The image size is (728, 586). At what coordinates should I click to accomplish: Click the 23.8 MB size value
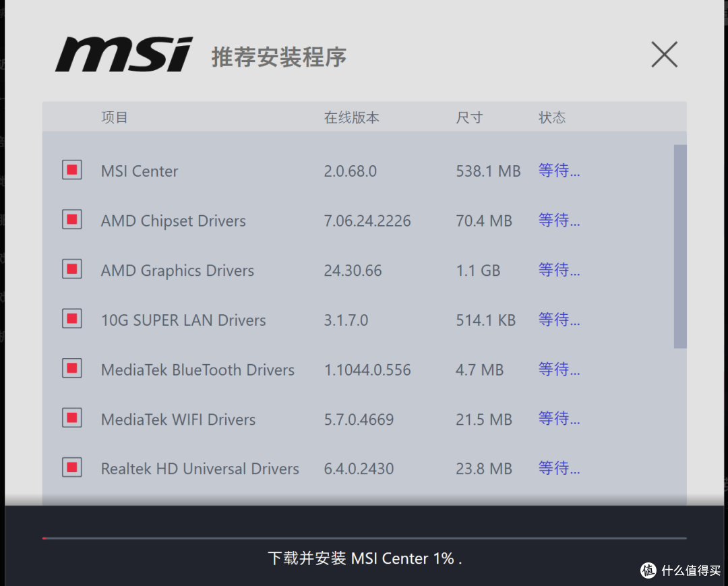point(484,469)
